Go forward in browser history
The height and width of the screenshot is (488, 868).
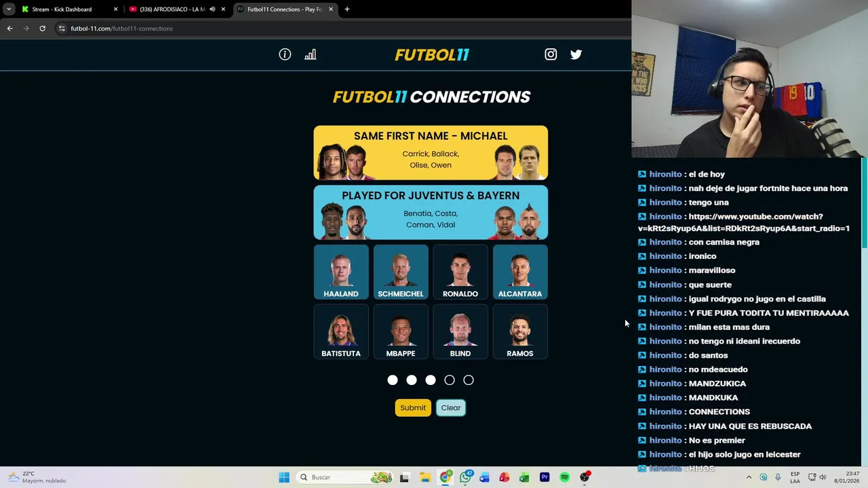26,28
